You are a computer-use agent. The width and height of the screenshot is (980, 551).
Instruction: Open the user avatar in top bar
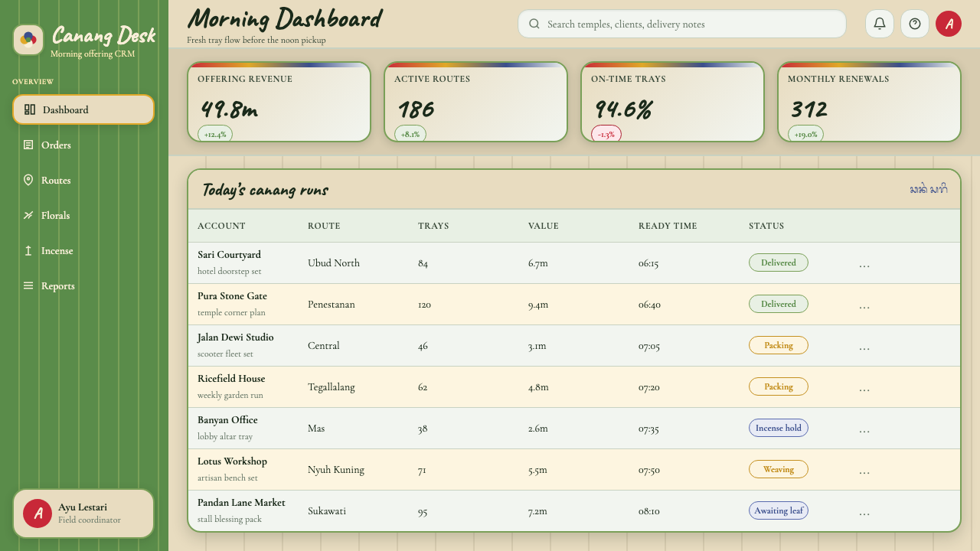(949, 24)
